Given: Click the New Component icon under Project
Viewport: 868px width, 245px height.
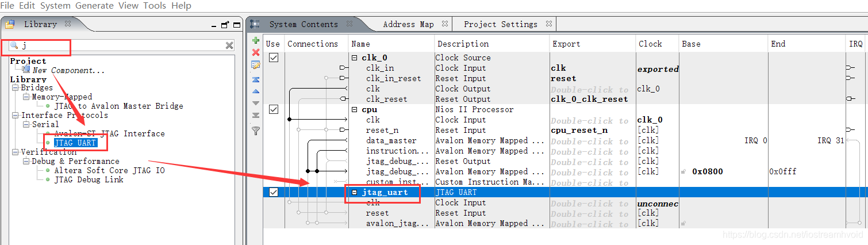Looking at the screenshot, I should click(26, 70).
